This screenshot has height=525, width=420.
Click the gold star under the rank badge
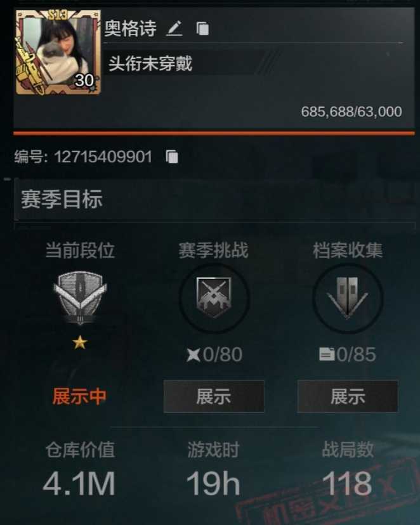80,342
